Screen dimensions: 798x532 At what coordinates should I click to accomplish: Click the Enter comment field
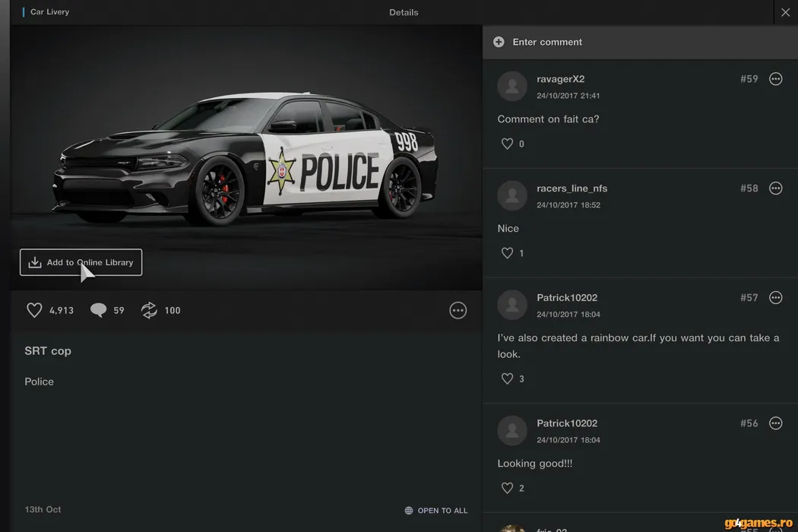(547, 42)
